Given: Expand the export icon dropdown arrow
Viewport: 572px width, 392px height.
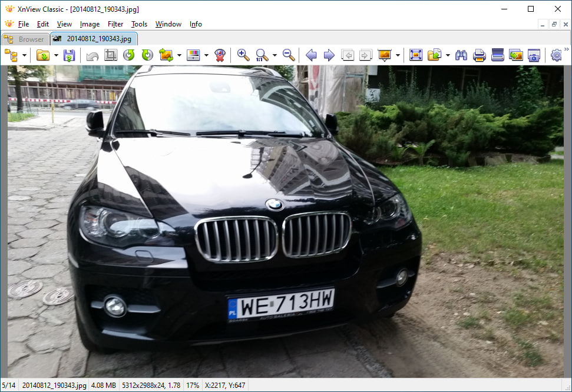Looking at the screenshot, I should click(448, 55).
